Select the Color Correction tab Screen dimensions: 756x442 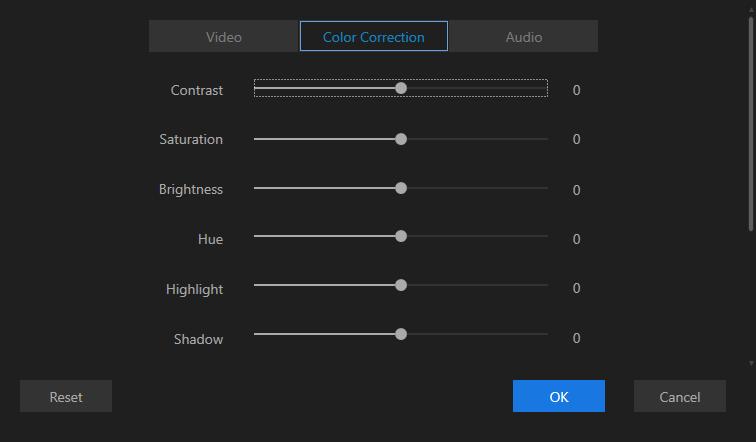[x=373, y=37]
